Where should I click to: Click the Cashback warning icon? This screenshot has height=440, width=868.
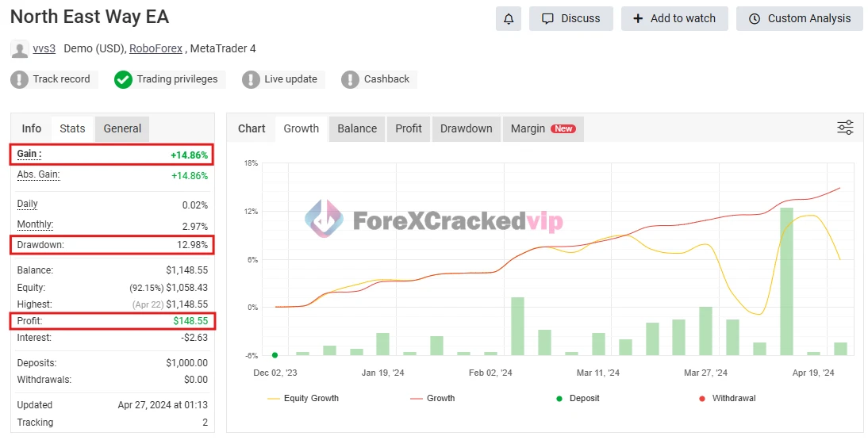click(x=350, y=79)
